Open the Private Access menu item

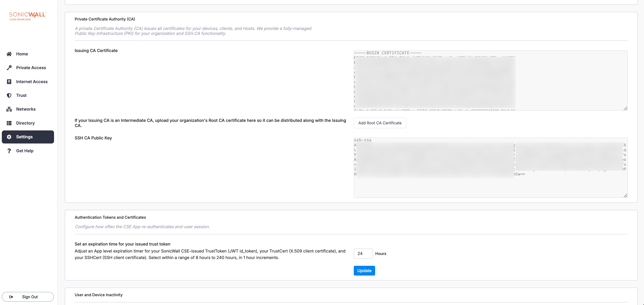(x=31, y=68)
